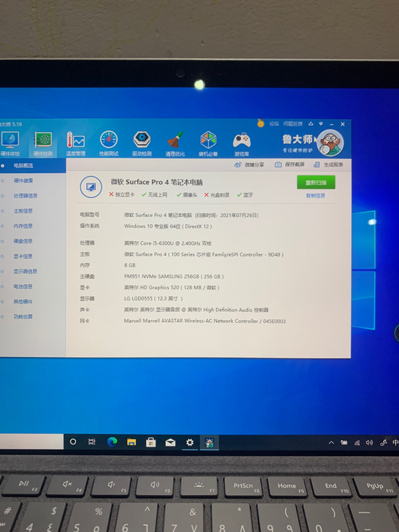Select 电池信息 in the sidebar
The height and width of the screenshot is (532, 399).
point(23,286)
